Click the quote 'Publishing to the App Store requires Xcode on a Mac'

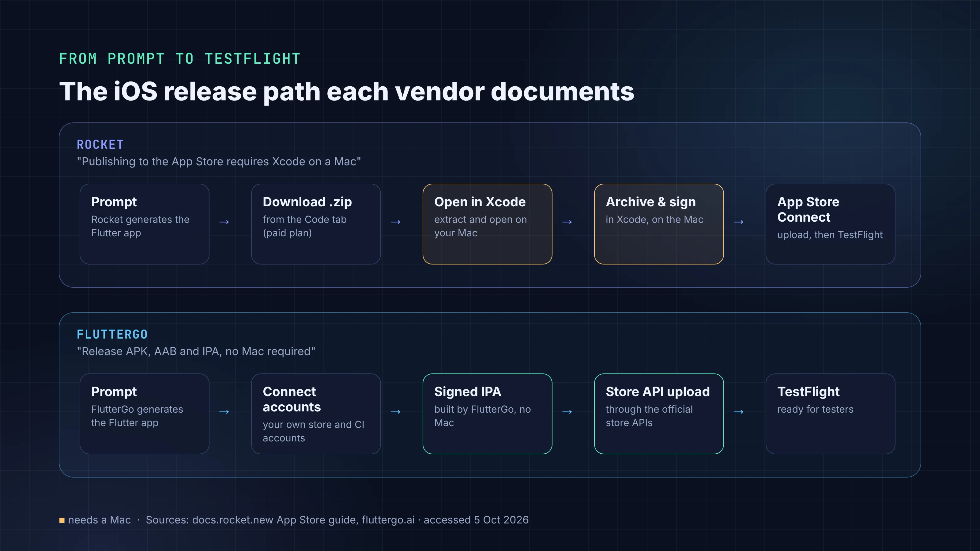click(219, 162)
